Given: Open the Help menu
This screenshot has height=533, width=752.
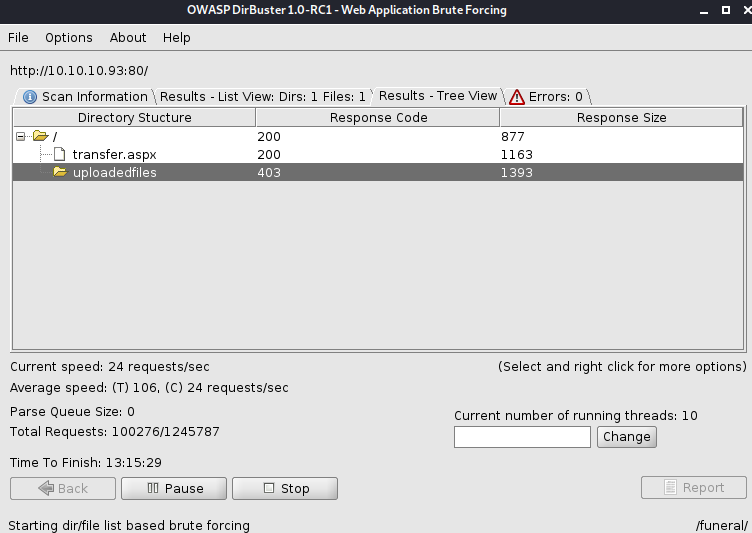Looking at the screenshot, I should (176, 37).
